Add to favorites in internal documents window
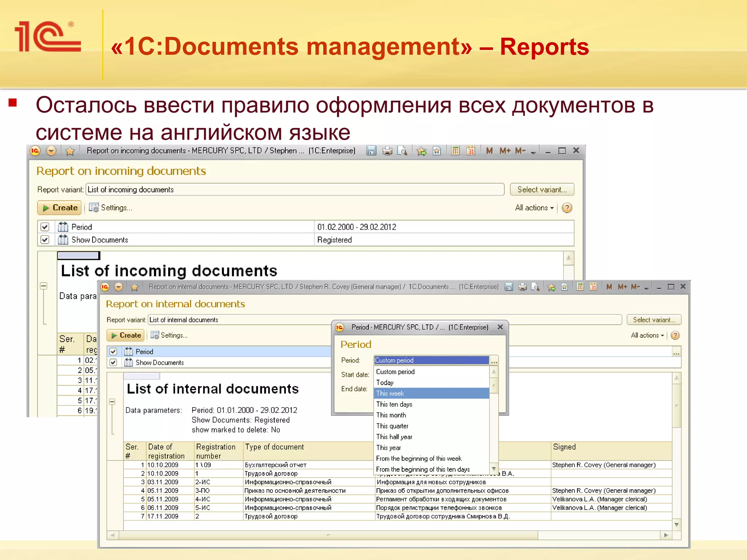The image size is (747, 560). point(552,287)
